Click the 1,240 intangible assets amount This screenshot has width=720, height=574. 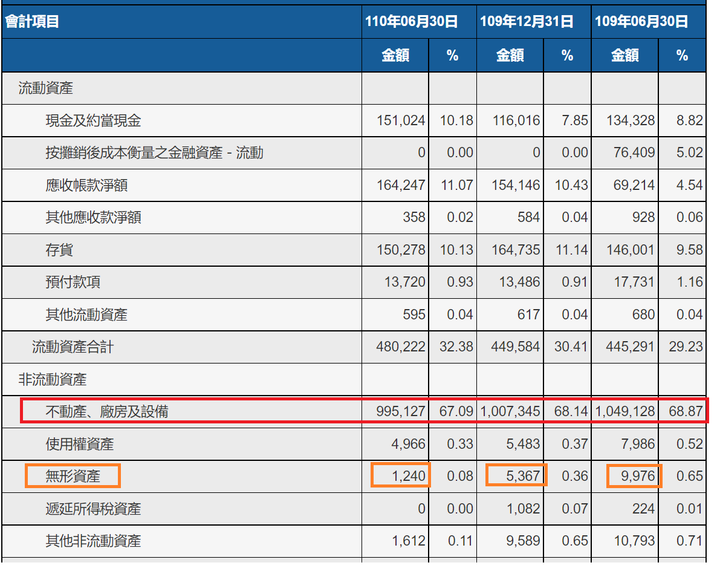[409, 476]
